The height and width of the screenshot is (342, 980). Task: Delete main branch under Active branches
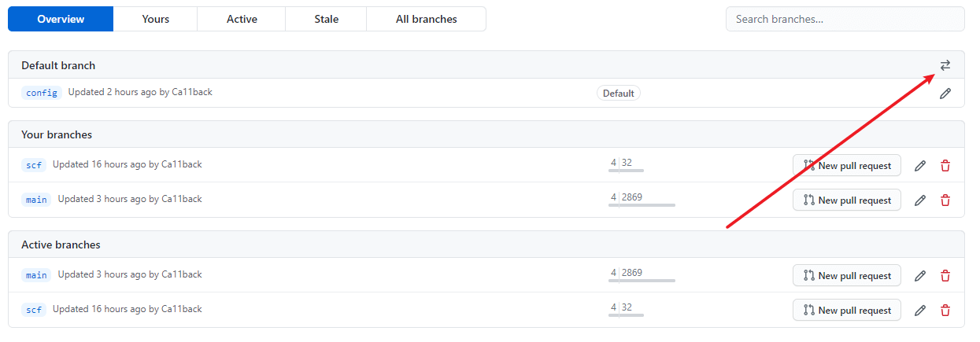pyautogui.click(x=945, y=276)
